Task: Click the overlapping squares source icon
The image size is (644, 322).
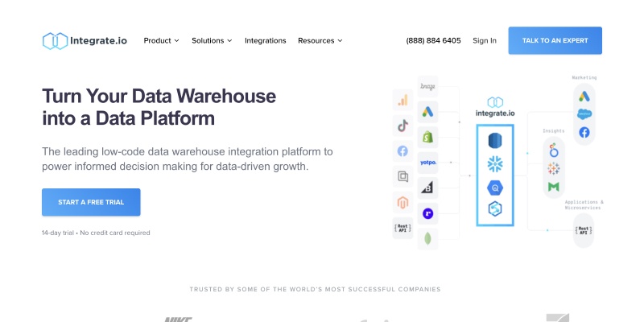Action: pyautogui.click(x=403, y=176)
